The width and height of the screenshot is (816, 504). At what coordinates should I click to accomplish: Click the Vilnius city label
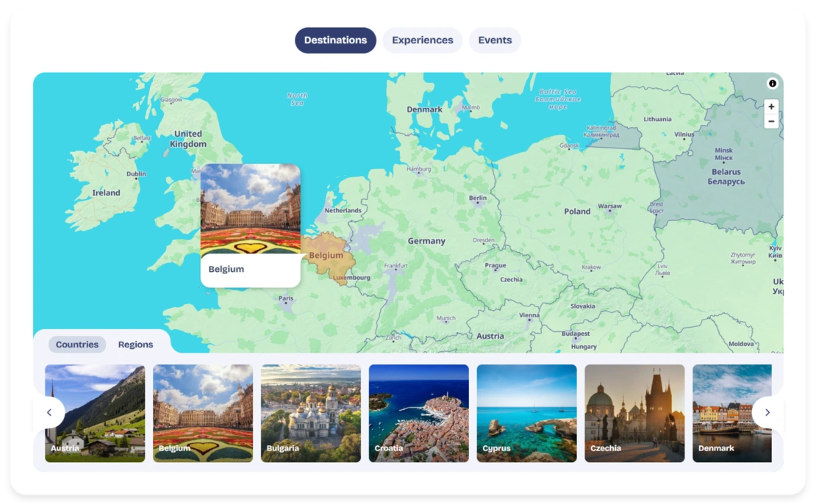(684, 134)
